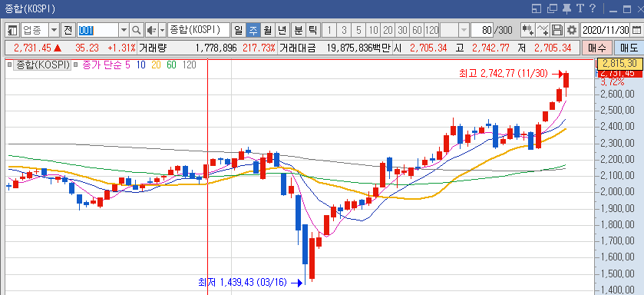Image resolution: width=644 pixels, height=295 pixels.
Task: Select the 20 interval button
Action: point(388,30)
